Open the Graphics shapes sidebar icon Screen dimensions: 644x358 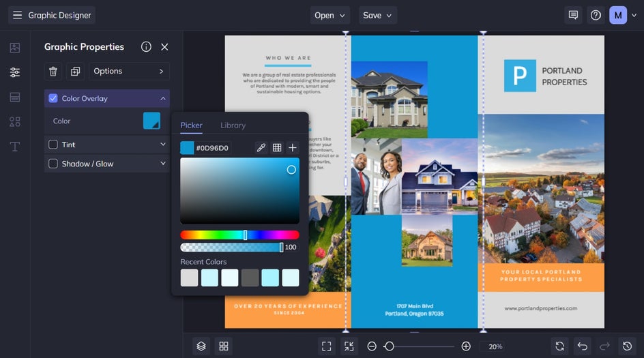tap(15, 122)
